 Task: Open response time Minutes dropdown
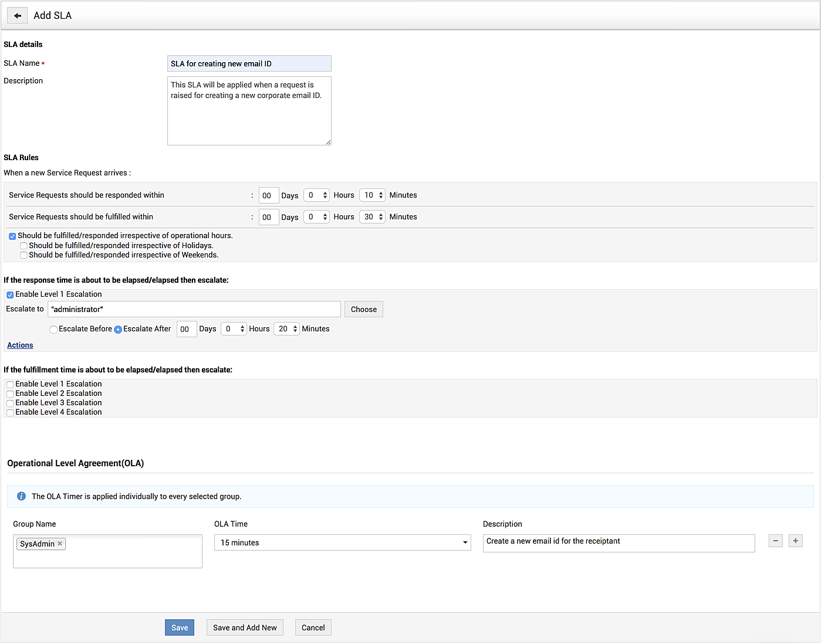(372, 195)
